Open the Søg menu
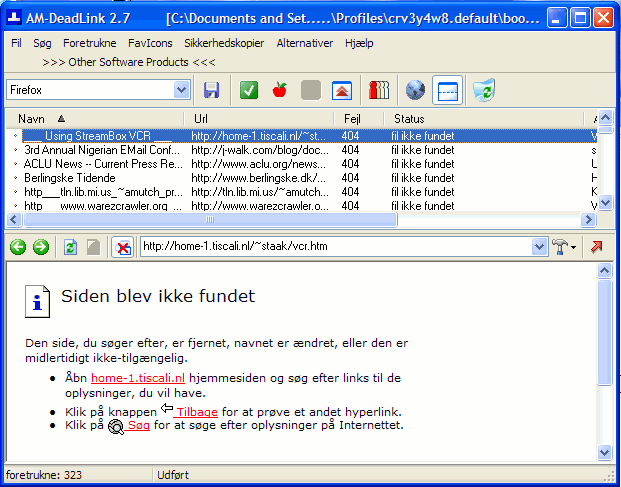 coord(42,43)
